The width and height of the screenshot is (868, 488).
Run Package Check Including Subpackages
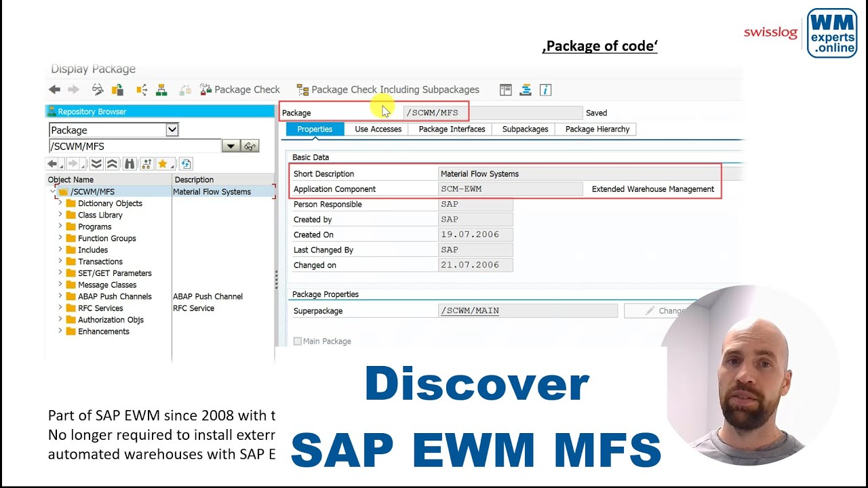point(388,89)
